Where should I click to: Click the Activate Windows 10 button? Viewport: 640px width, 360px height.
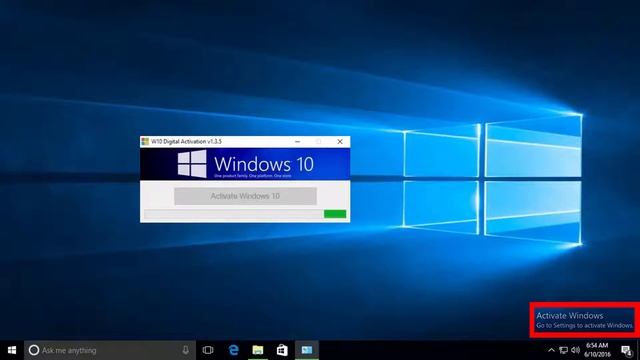[x=245, y=196]
